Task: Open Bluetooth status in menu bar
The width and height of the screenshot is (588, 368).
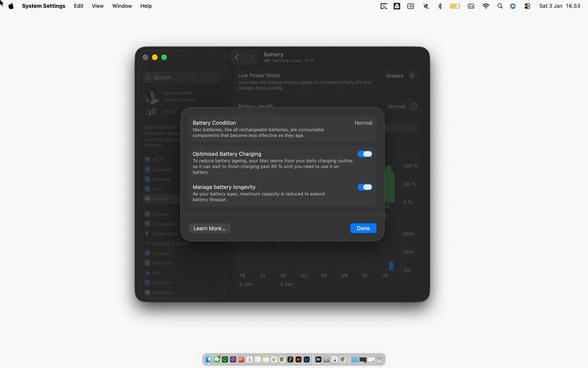Action: click(x=440, y=6)
